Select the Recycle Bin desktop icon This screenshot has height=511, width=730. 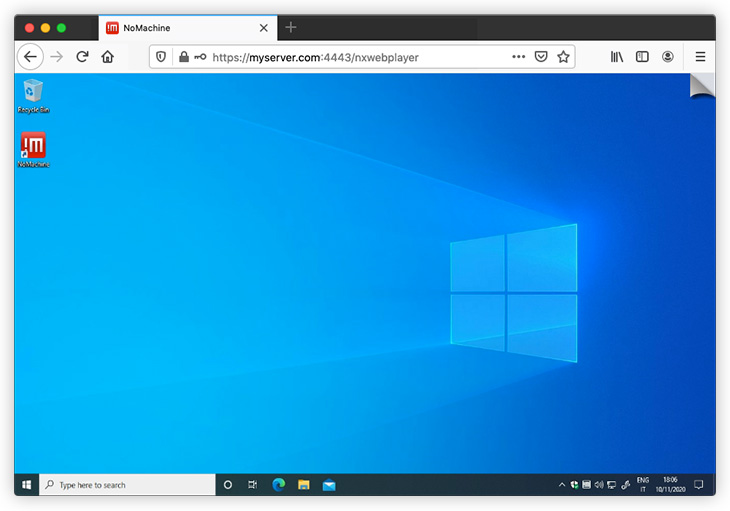point(33,93)
